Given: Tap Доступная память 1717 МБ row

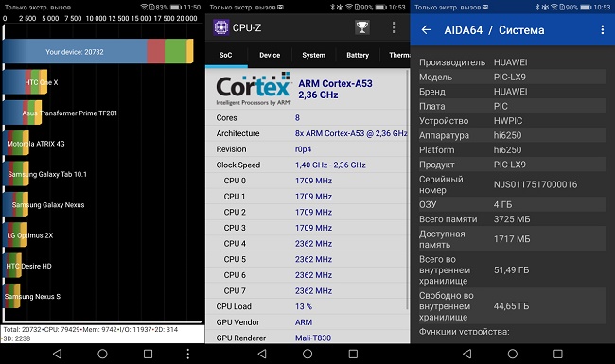Looking at the screenshot, I should tap(512, 239).
